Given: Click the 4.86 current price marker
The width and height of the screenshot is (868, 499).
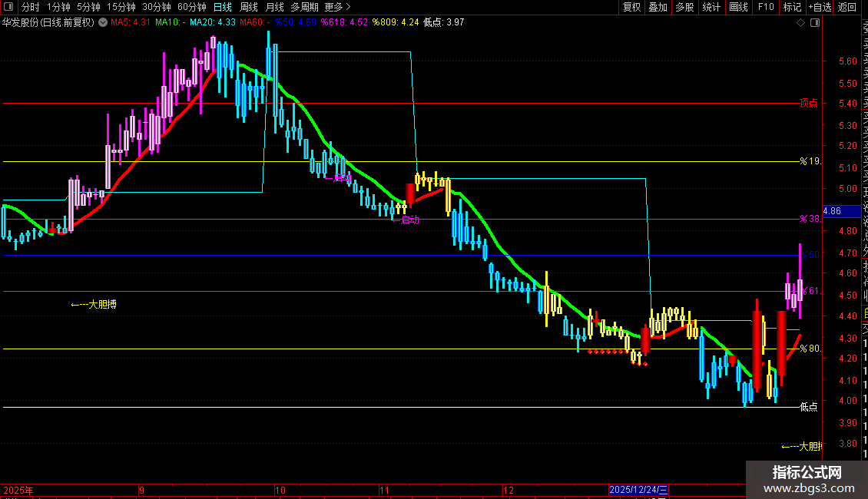Looking at the screenshot, I should [x=841, y=211].
